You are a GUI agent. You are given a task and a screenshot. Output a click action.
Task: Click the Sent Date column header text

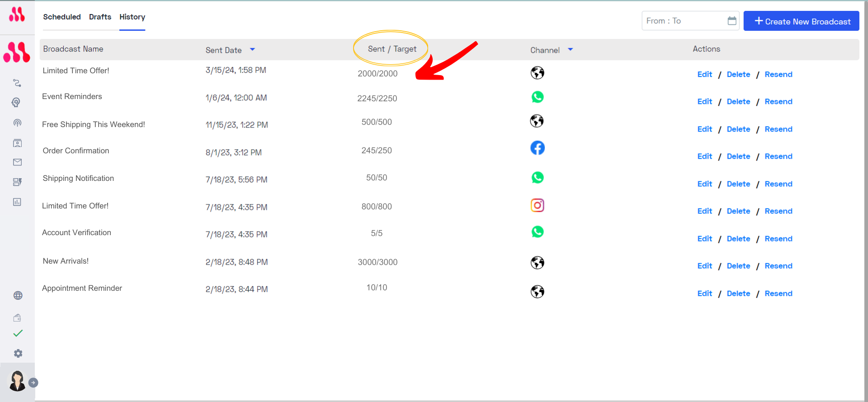pyautogui.click(x=223, y=50)
